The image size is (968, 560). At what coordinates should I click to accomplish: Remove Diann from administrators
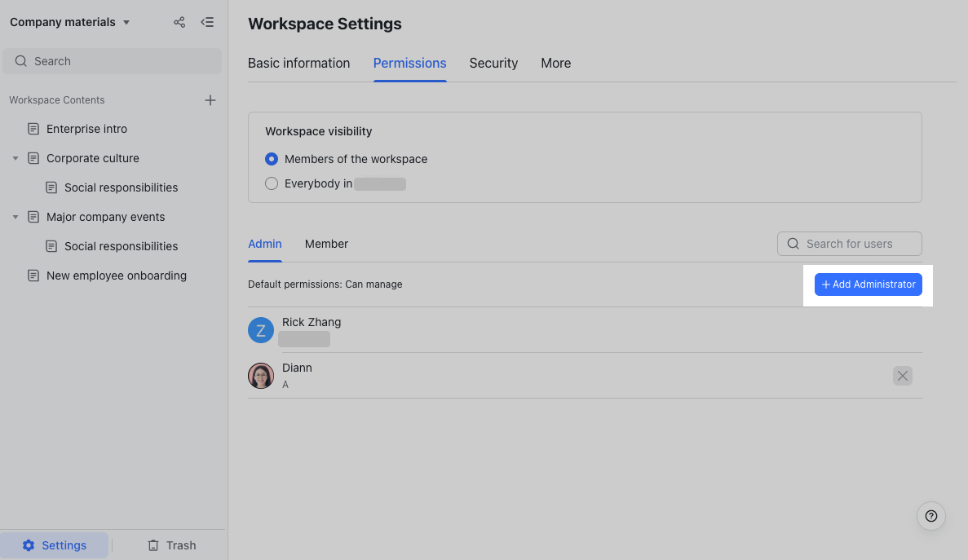pos(902,376)
